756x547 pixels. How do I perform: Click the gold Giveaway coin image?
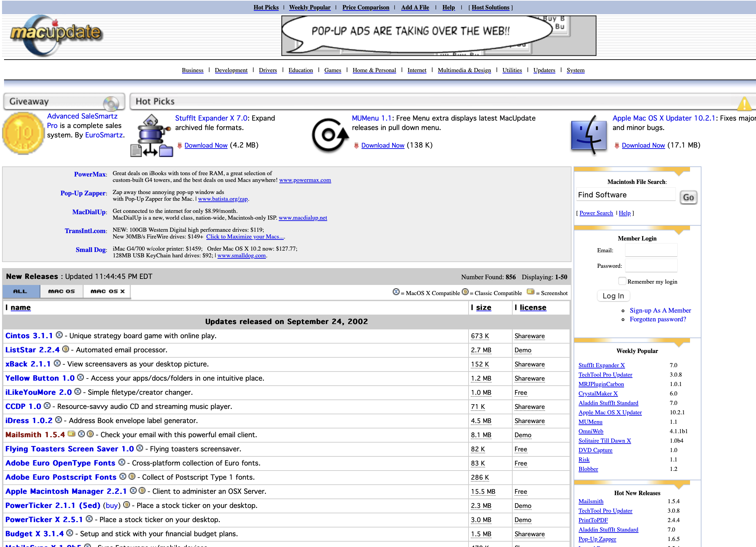tap(23, 134)
